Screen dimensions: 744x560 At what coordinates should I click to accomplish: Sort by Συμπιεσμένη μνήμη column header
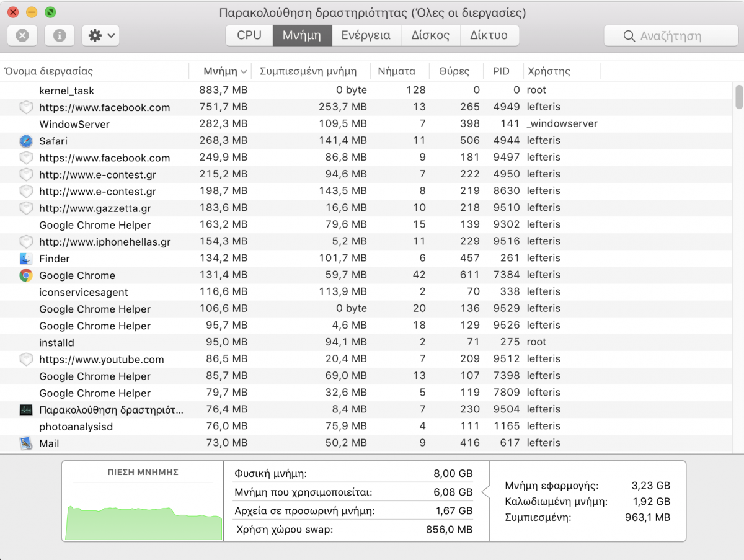tap(311, 71)
